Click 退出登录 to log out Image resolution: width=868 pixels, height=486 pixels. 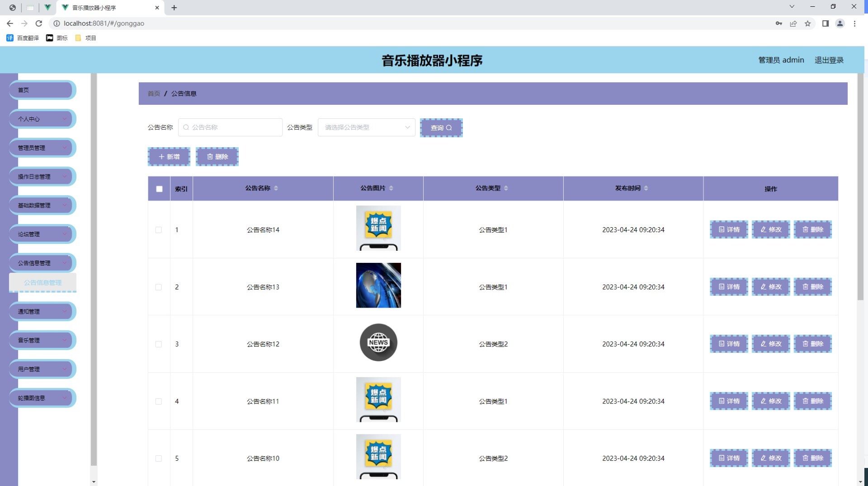pyautogui.click(x=829, y=60)
